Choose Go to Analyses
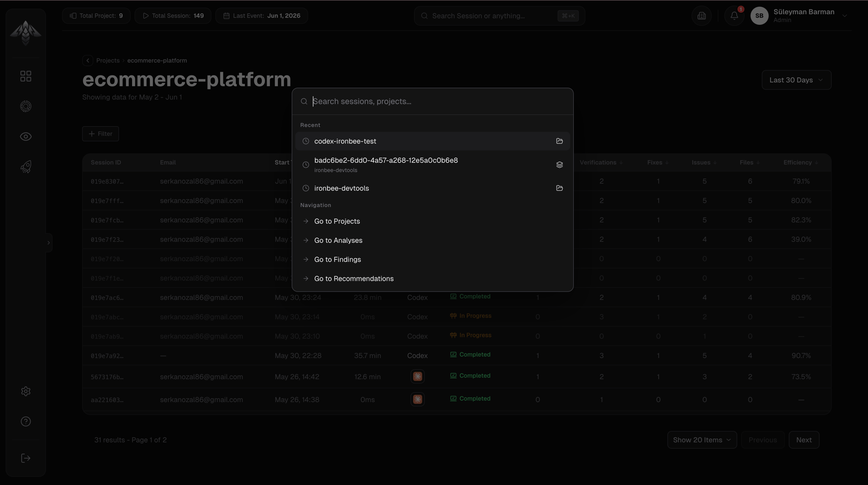This screenshot has width=868, height=485. (433, 240)
